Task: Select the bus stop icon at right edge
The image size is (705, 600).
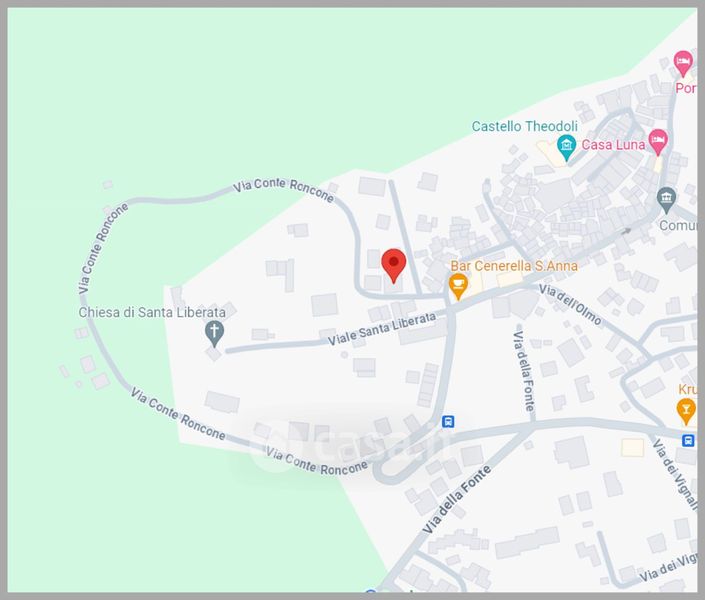Action: (688, 440)
